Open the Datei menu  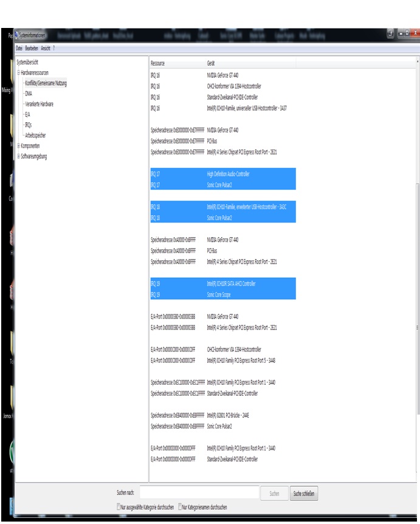[19, 49]
